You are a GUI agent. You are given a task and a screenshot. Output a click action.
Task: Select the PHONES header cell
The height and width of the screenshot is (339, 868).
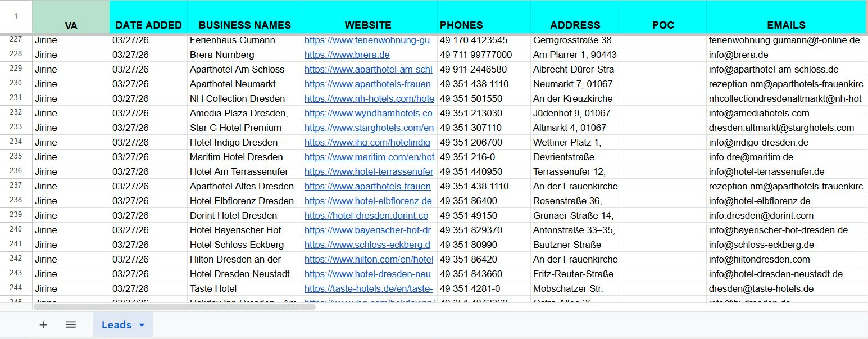pos(484,17)
